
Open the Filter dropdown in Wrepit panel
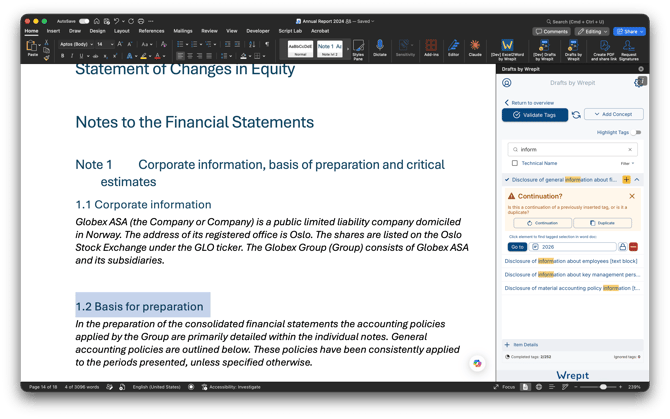627,164
